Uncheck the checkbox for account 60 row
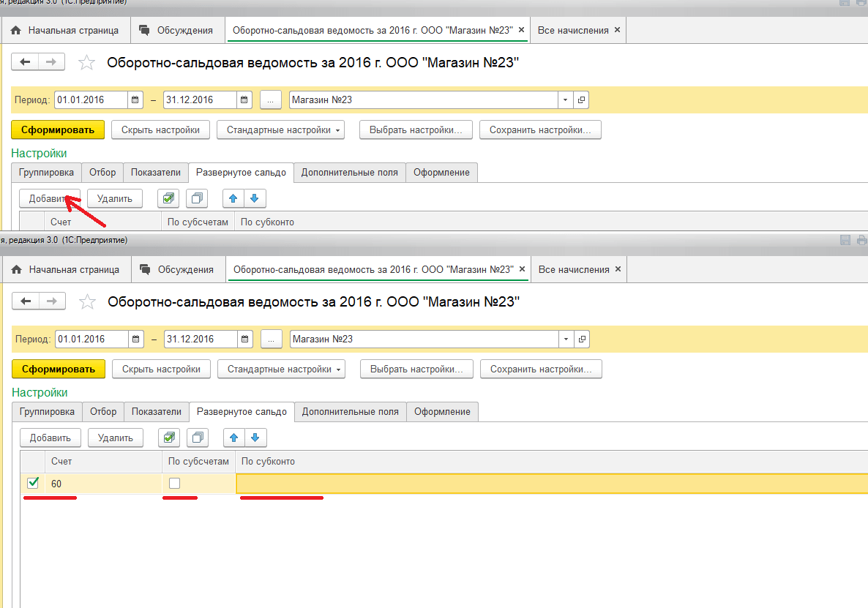 click(x=33, y=483)
